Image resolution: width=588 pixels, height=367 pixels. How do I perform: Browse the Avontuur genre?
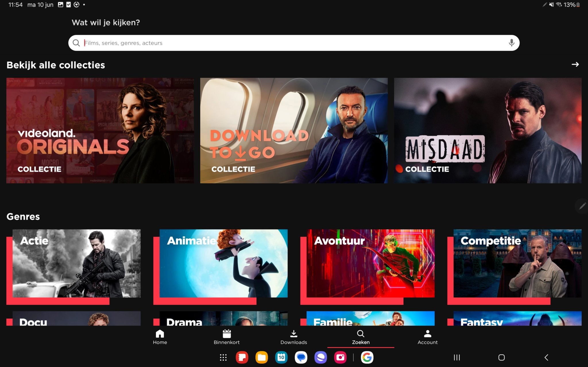pyautogui.click(x=367, y=267)
